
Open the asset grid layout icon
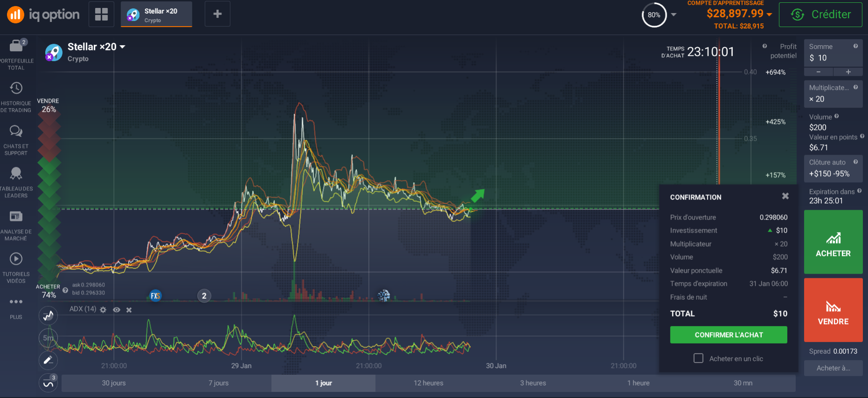pyautogui.click(x=101, y=14)
